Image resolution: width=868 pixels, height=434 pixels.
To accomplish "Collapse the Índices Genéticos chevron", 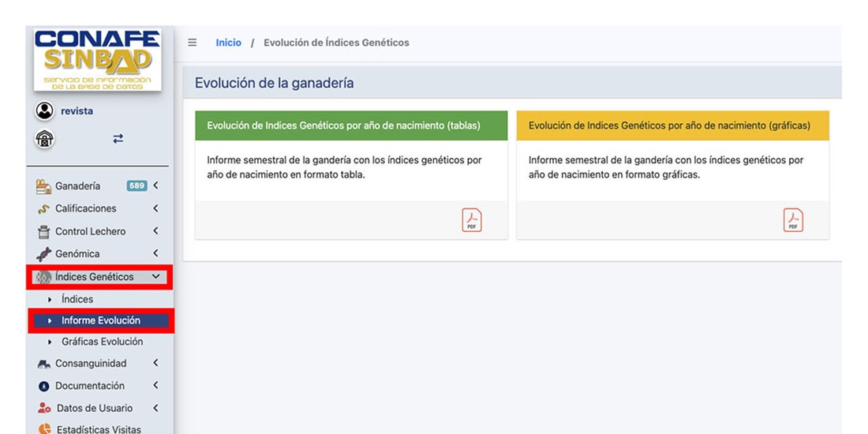I will point(155,275).
